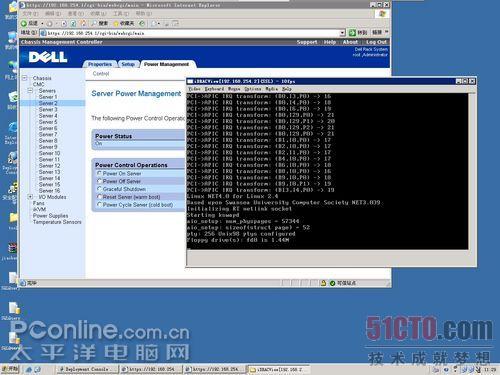
Task: Open the Setup tab
Action: [x=128, y=64]
